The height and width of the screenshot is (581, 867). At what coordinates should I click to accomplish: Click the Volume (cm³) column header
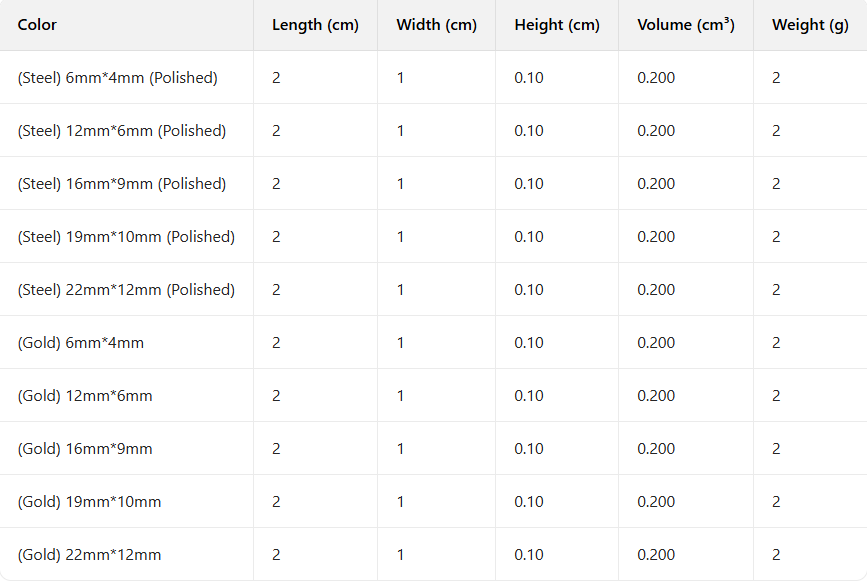(x=686, y=25)
